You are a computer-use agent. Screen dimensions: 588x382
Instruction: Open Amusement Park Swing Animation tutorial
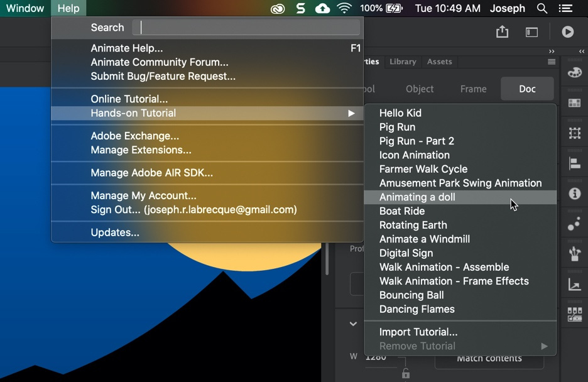(460, 183)
